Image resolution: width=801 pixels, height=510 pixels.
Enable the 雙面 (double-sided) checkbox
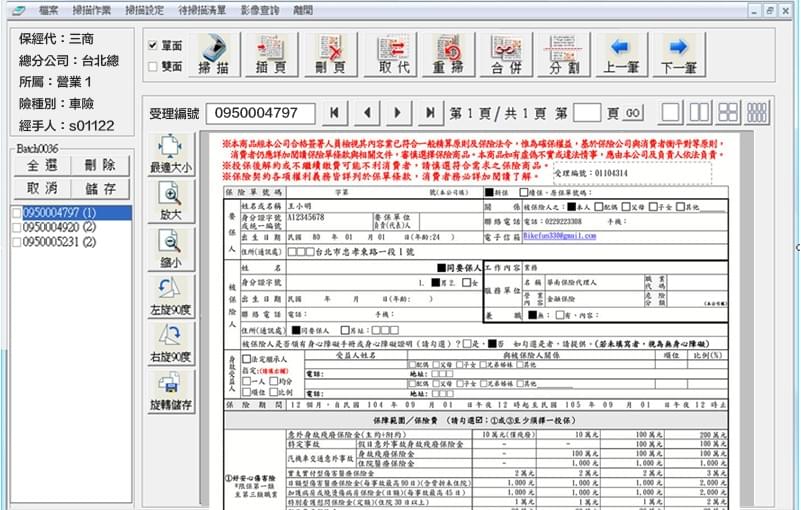(152, 66)
